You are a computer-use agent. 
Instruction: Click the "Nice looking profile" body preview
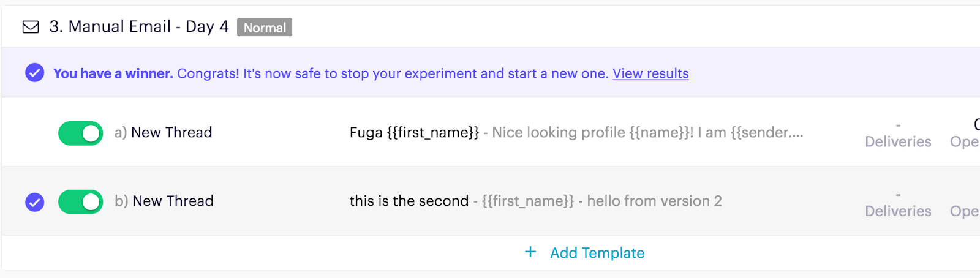point(647,132)
